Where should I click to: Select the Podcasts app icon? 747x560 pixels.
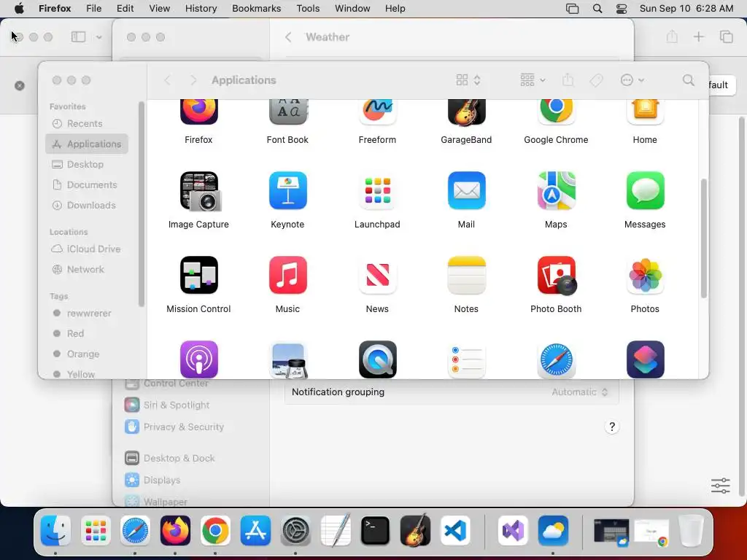pos(198,359)
